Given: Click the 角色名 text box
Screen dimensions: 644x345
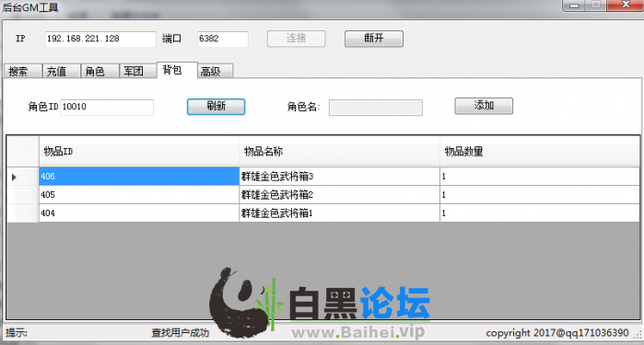Looking at the screenshot, I should tap(375, 108).
